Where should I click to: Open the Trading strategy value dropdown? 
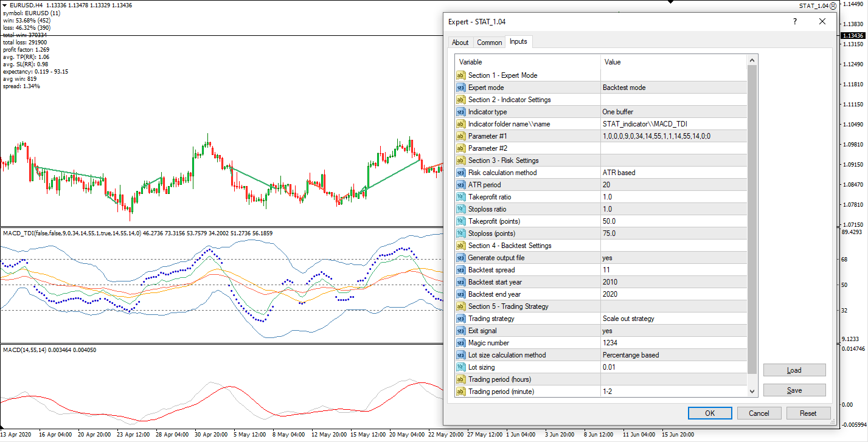pyautogui.click(x=673, y=319)
